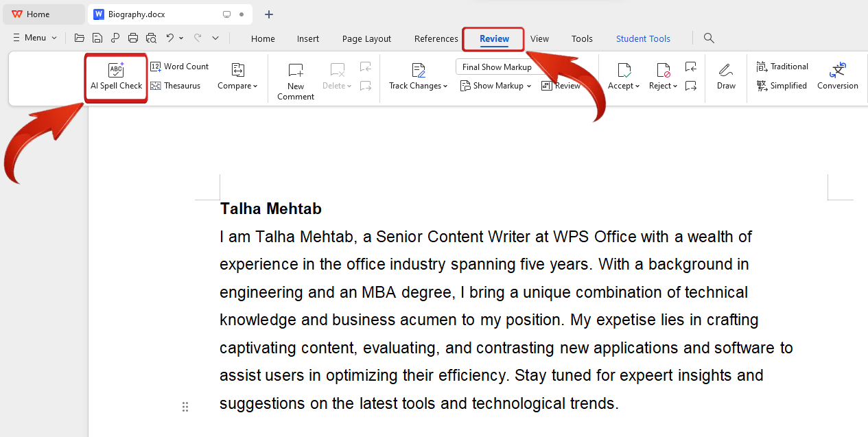The width and height of the screenshot is (868, 437).
Task: Open the Word Count tool
Action: 179,67
